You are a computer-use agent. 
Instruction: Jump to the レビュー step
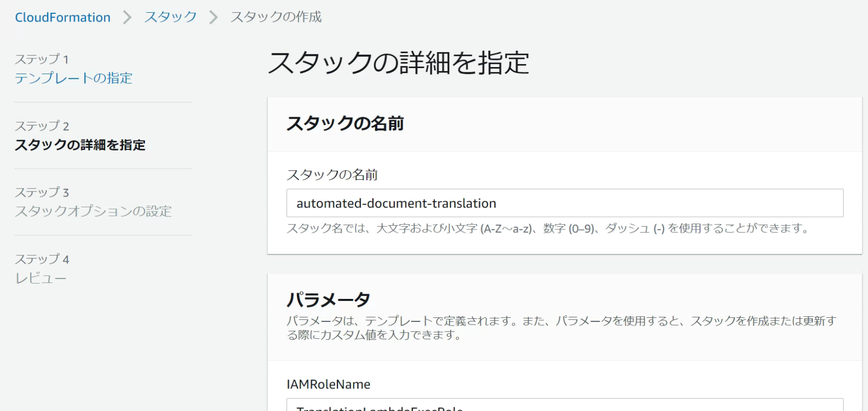click(x=40, y=278)
